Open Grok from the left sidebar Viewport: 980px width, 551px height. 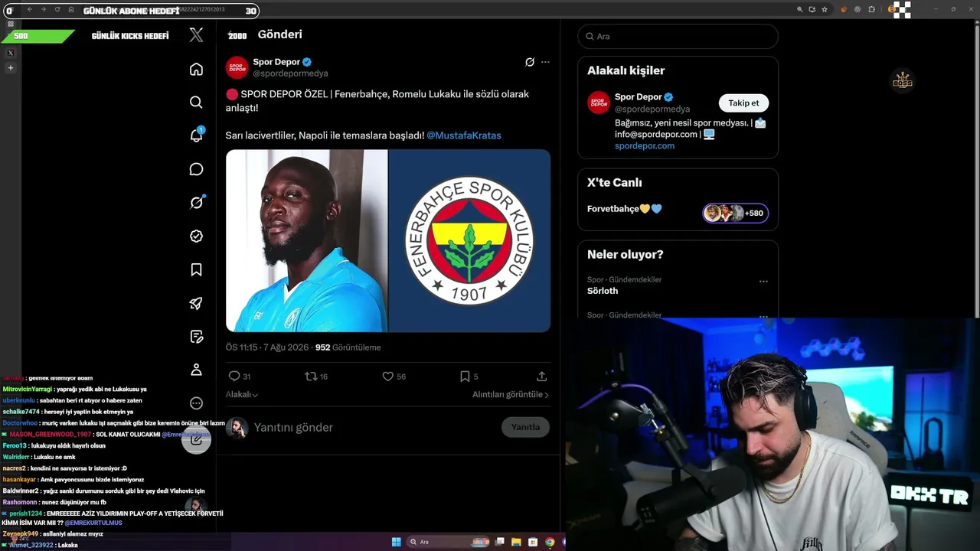click(197, 202)
